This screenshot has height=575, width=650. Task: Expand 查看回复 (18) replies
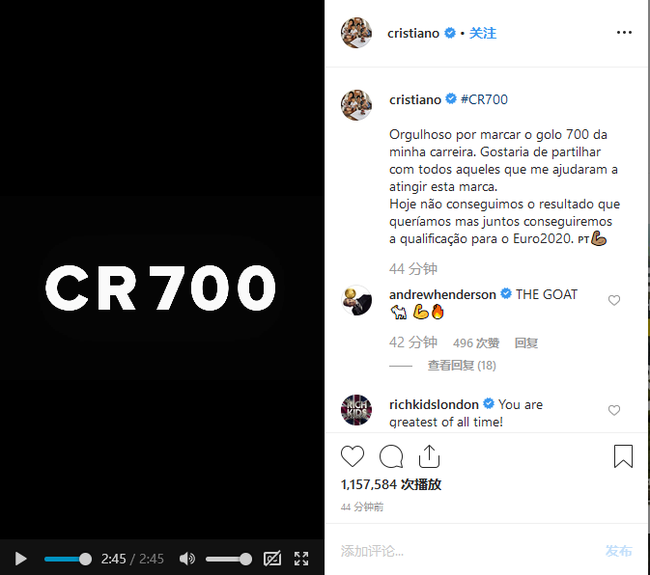(x=461, y=366)
